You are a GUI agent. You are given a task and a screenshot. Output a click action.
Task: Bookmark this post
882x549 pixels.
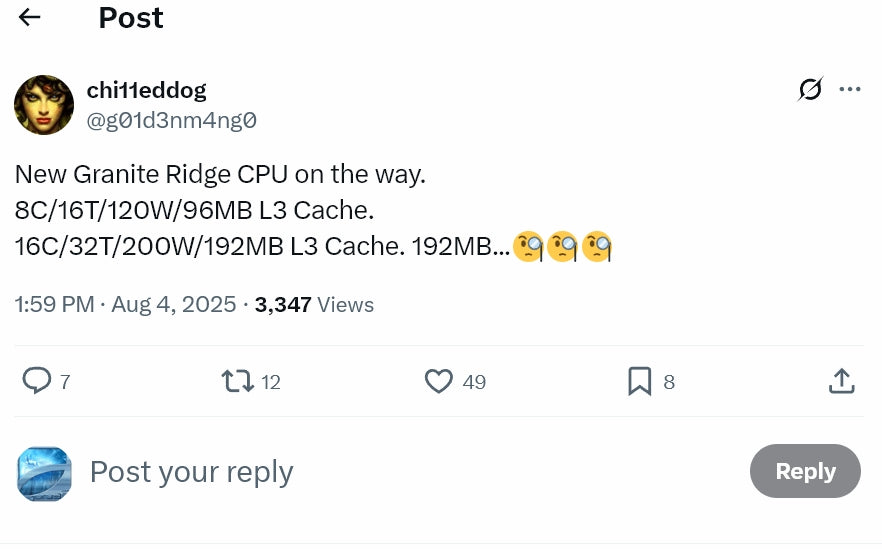[x=640, y=381]
